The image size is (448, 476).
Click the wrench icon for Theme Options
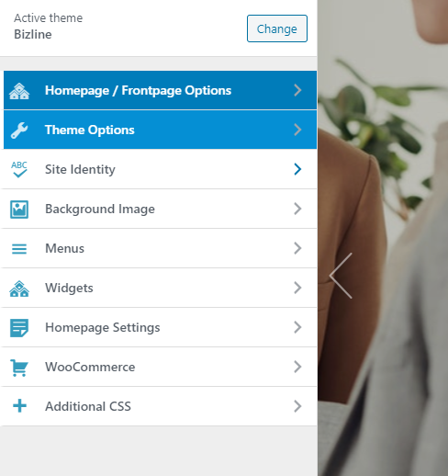[x=19, y=130]
